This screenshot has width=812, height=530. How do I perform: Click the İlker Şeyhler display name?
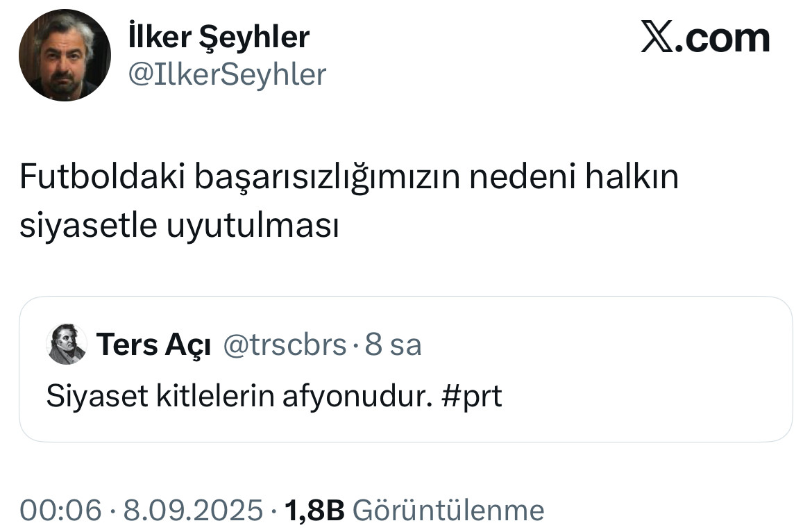pyautogui.click(x=219, y=37)
